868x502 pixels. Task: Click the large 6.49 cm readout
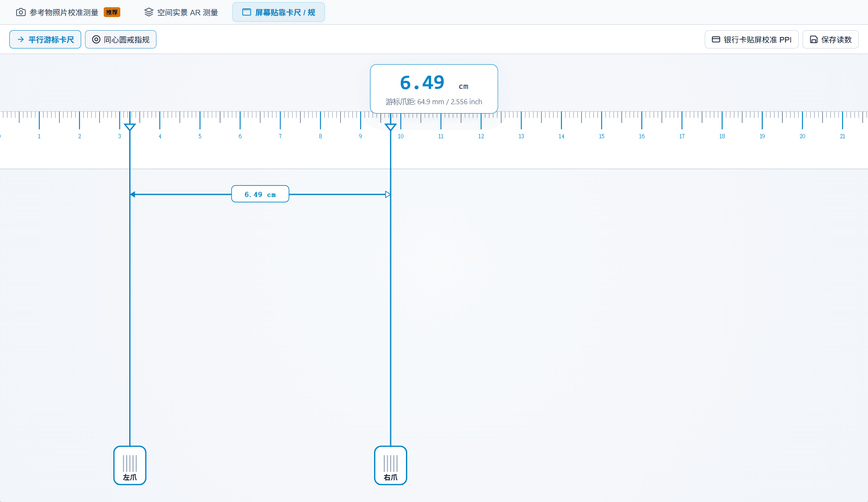434,83
